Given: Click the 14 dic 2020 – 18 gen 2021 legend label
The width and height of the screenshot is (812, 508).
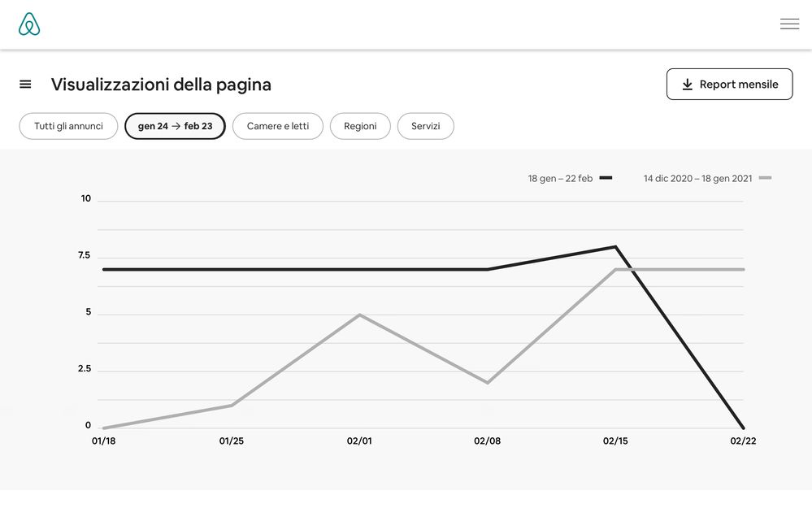Looking at the screenshot, I should 697,179.
